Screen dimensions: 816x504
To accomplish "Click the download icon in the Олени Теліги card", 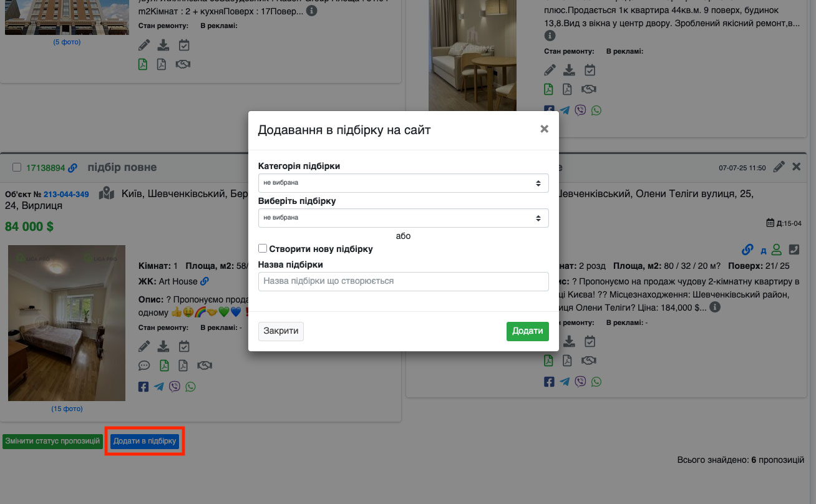I will pos(570,341).
